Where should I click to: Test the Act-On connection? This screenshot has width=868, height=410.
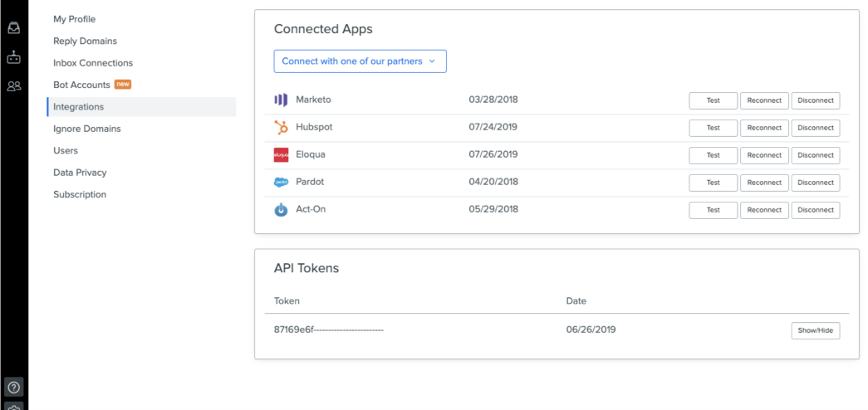click(x=713, y=210)
